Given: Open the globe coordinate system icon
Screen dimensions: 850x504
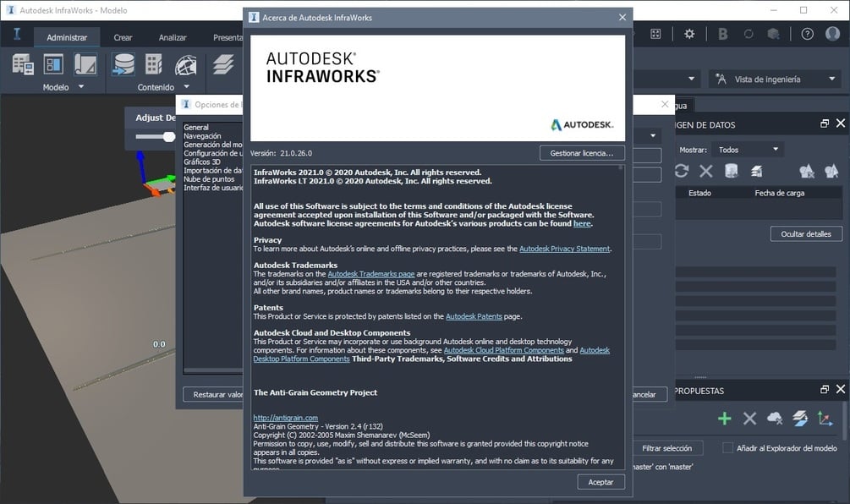Looking at the screenshot, I should point(186,66).
